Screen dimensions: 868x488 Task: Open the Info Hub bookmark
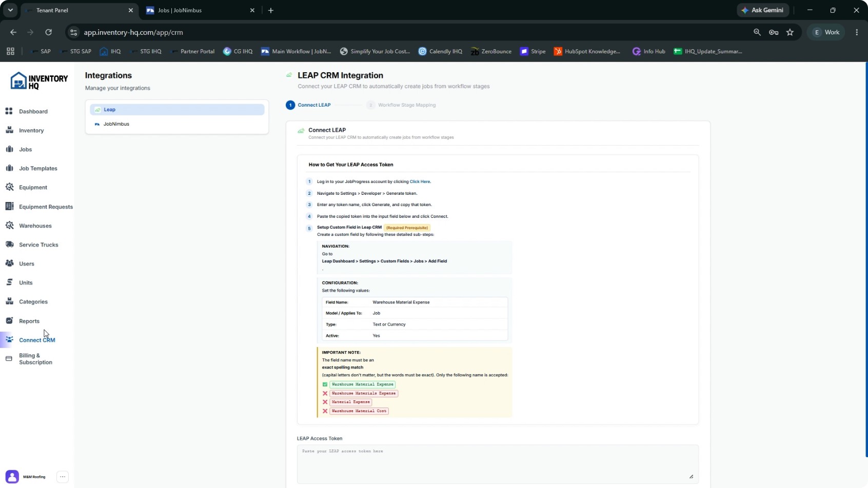point(649,51)
